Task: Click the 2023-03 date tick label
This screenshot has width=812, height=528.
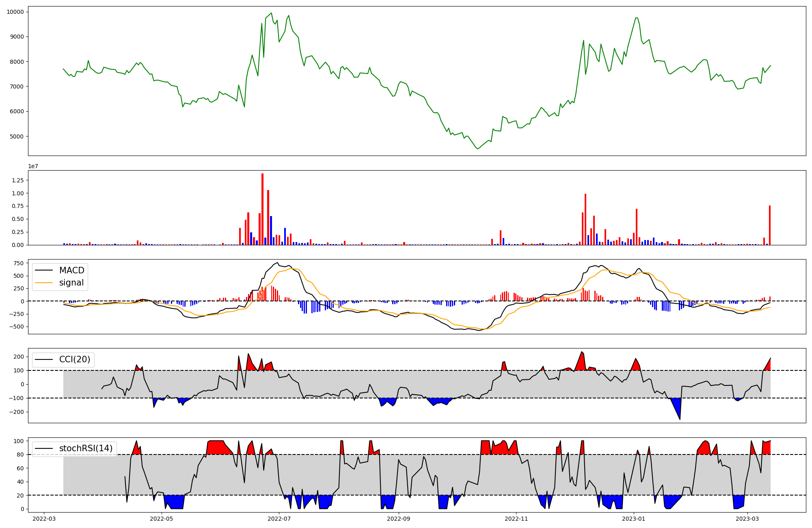Action: (x=747, y=518)
